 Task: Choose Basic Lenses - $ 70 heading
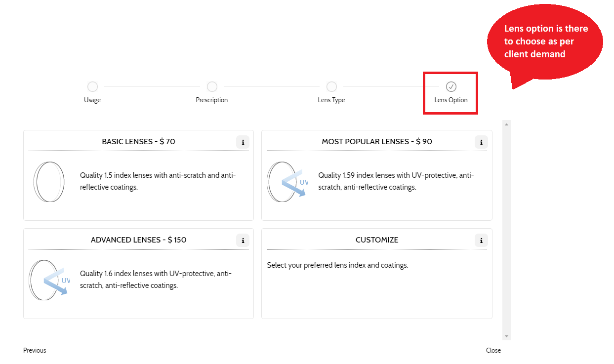coord(138,141)
